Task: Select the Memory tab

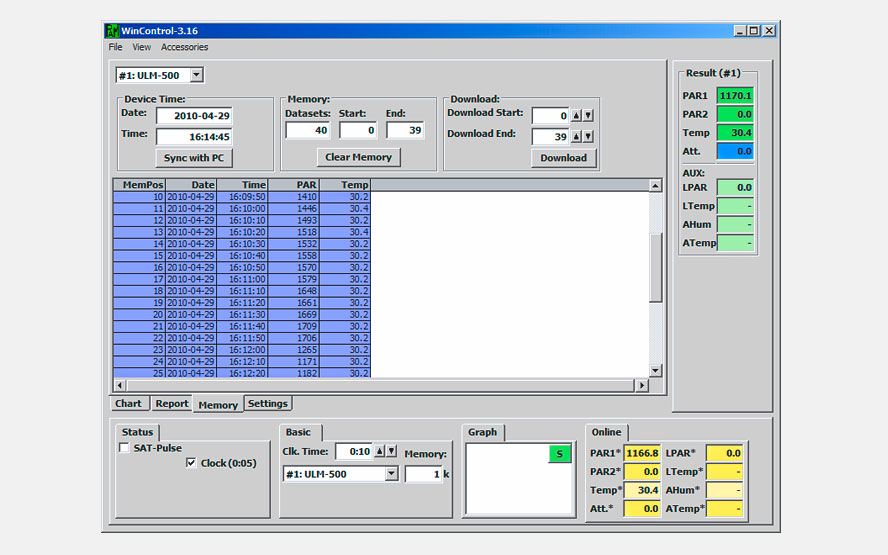Action: [x=218, y=404]
